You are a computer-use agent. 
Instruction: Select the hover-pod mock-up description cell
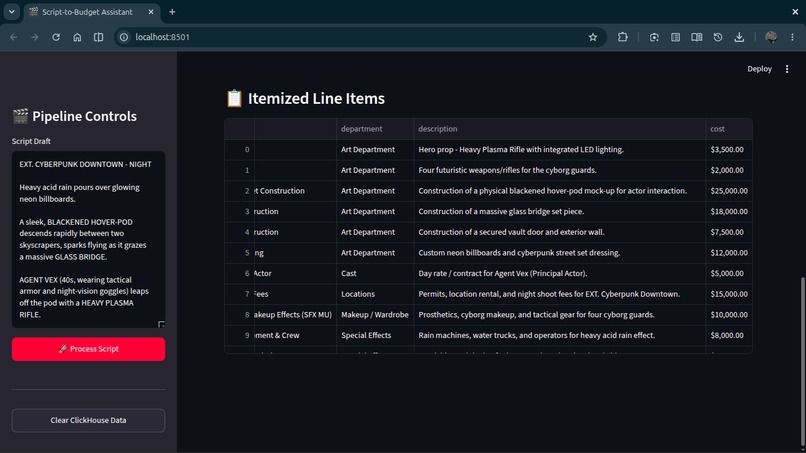pyautogui.click(x=560, y=191)
